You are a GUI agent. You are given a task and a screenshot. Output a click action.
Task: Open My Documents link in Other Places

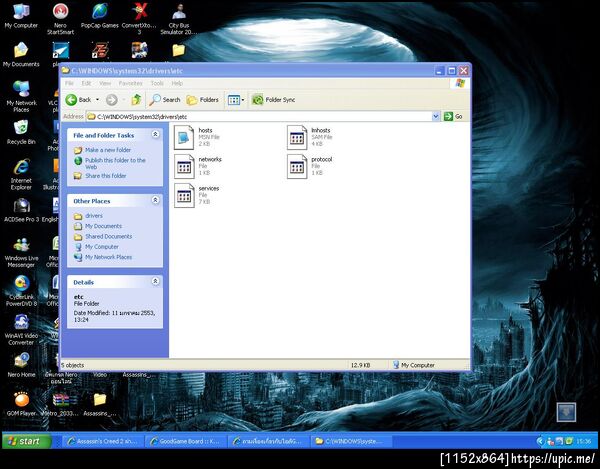click(103, 226)
